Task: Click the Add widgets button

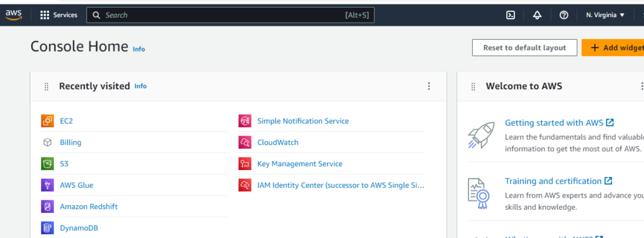Action: coord(613,48)
